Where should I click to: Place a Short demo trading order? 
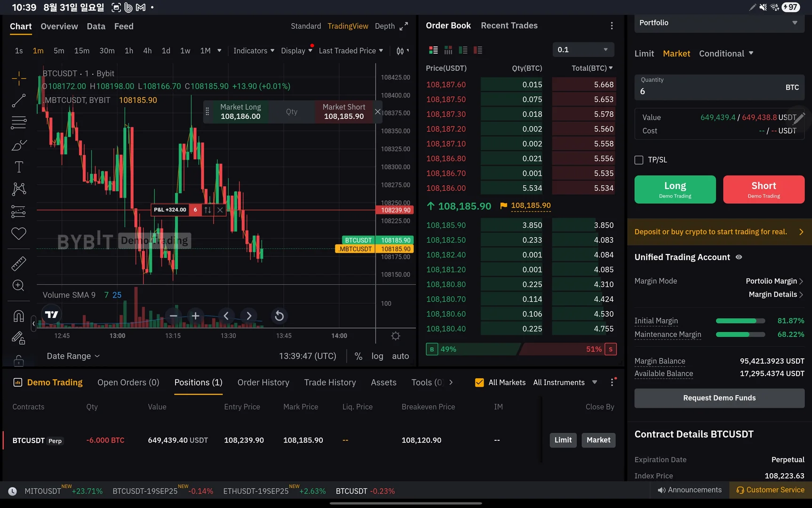point(764,190)
